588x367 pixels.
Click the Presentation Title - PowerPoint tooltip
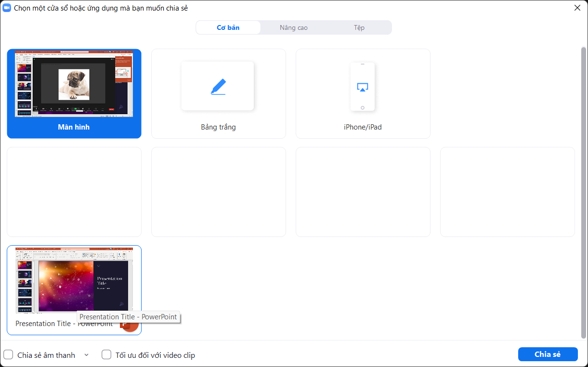pos(128,317)
